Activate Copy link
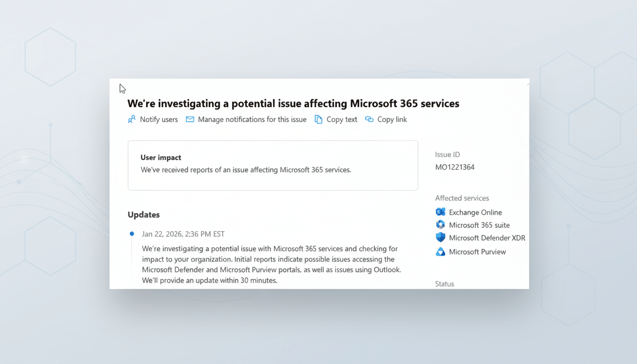This screenshot has height=364, width=637. 391,119
